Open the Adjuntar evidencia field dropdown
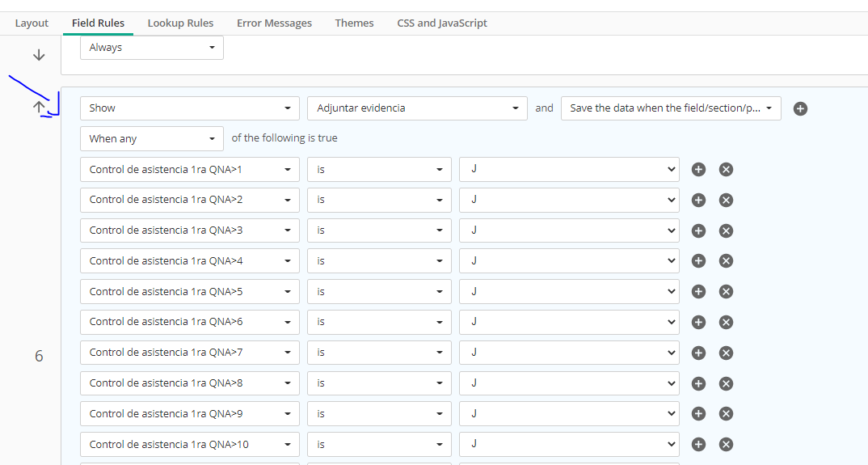The width and height of the screenshot is (868, 465). pos(417,108)
